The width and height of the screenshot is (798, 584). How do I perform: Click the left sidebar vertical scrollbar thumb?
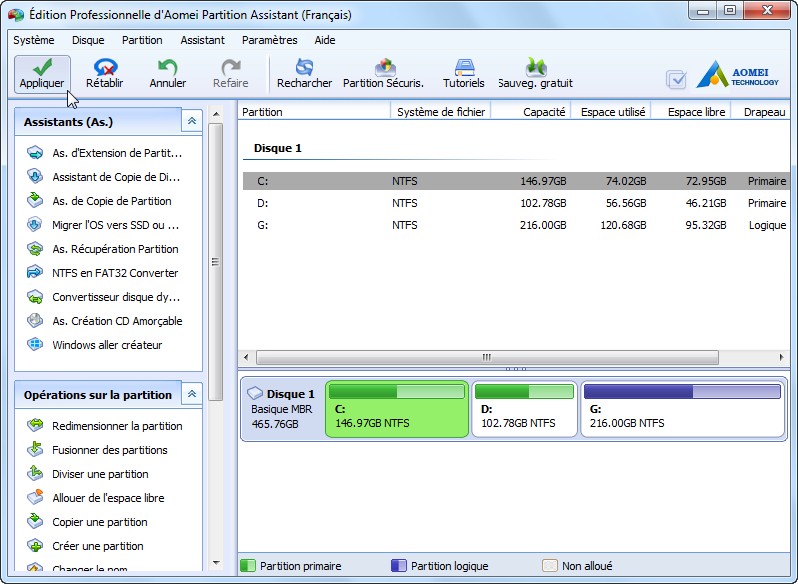pos(215,261)
